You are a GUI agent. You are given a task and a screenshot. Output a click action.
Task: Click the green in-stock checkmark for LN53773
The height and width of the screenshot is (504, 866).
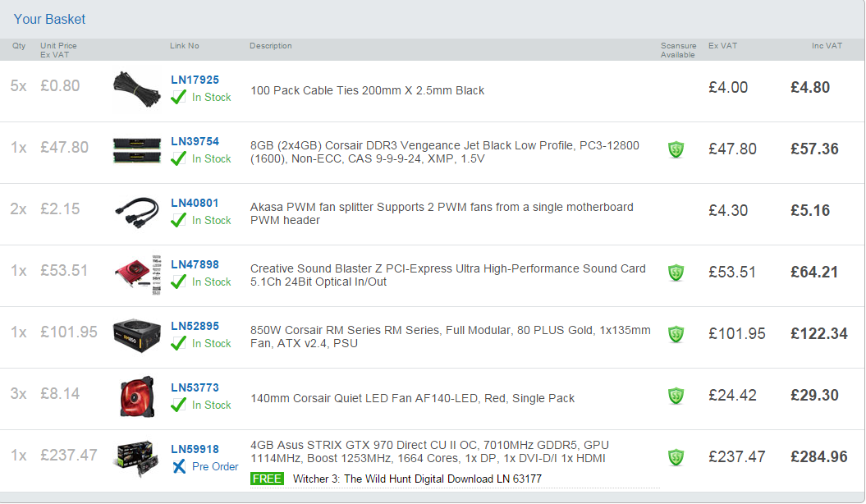[x=178, y=405]
